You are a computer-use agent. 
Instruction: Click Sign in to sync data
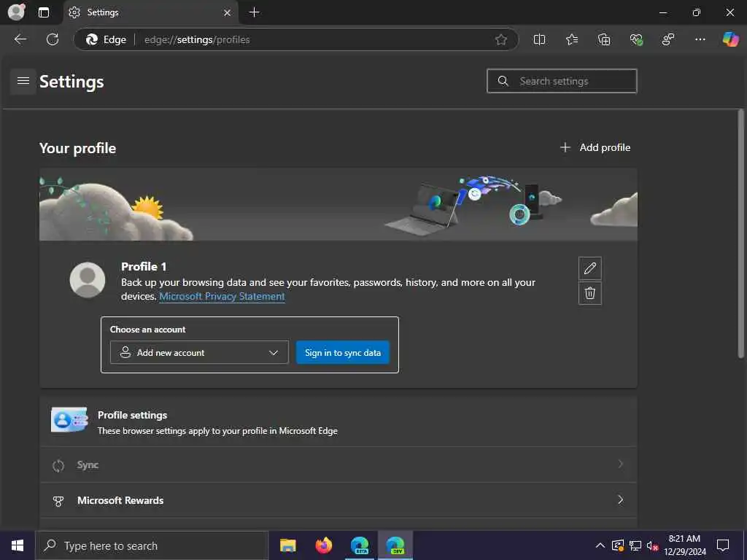click(343, 352)
